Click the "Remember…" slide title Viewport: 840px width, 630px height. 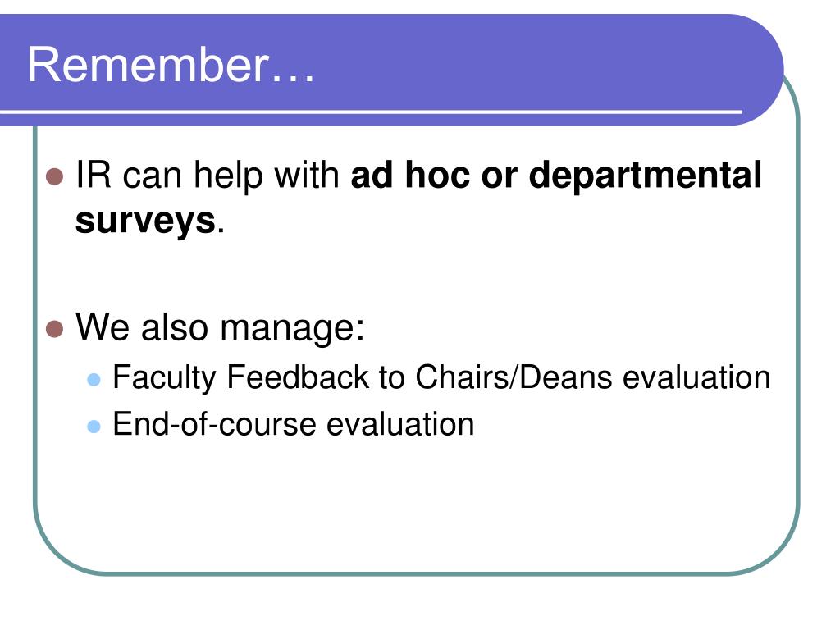tap(171, 64)
